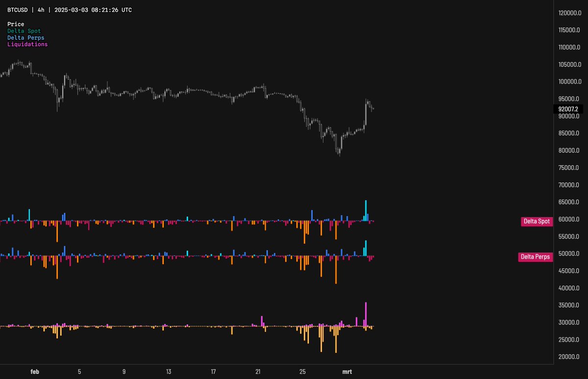Click the feb label on the time axis
Viewport: 588px width, 379px height.
click(x=34, y=372)
